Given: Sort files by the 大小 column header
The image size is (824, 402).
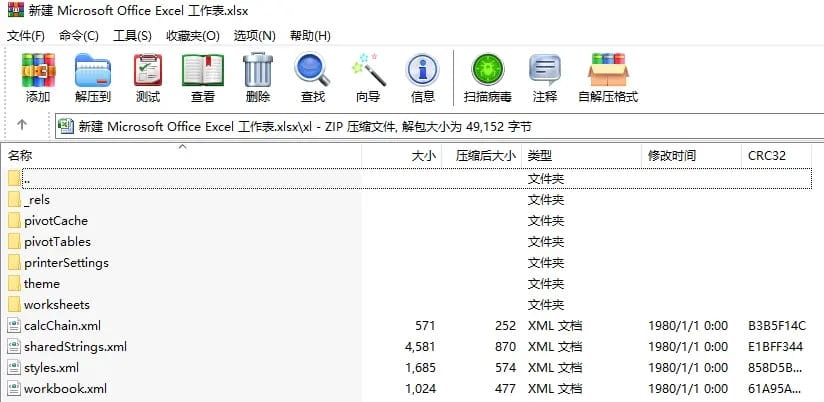Looking at the screenshot, I should coord(424,156).
